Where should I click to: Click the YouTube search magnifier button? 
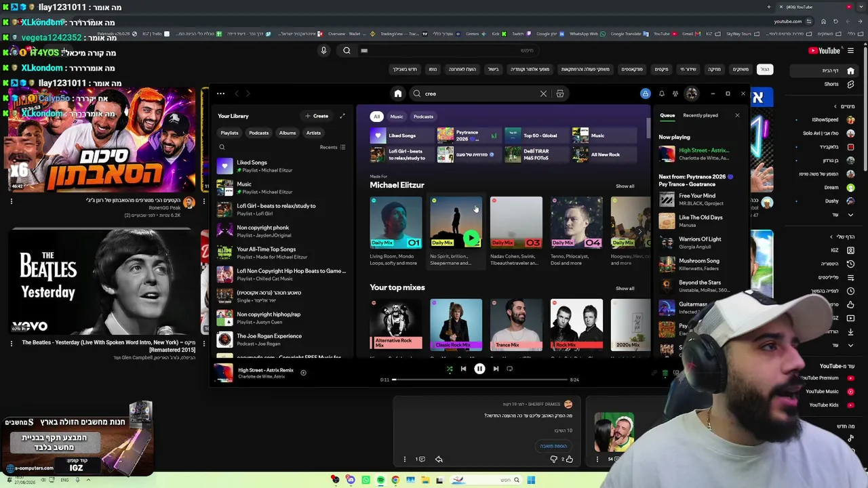pos(347,50)
